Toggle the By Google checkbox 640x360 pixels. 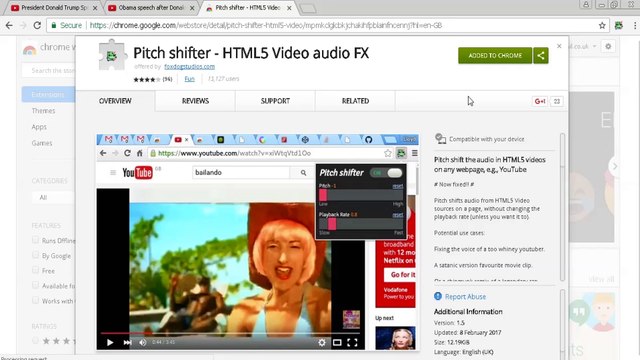(36, 255)
